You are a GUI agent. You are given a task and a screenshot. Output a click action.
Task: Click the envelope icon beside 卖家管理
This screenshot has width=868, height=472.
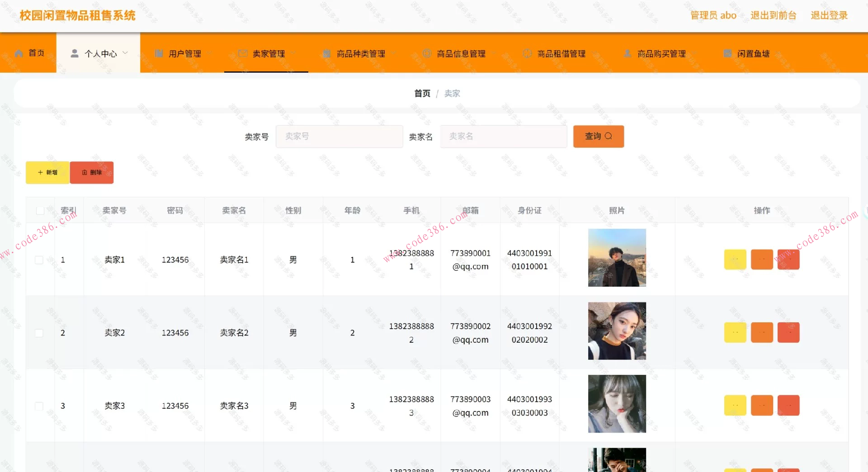(x=242, y=53)
